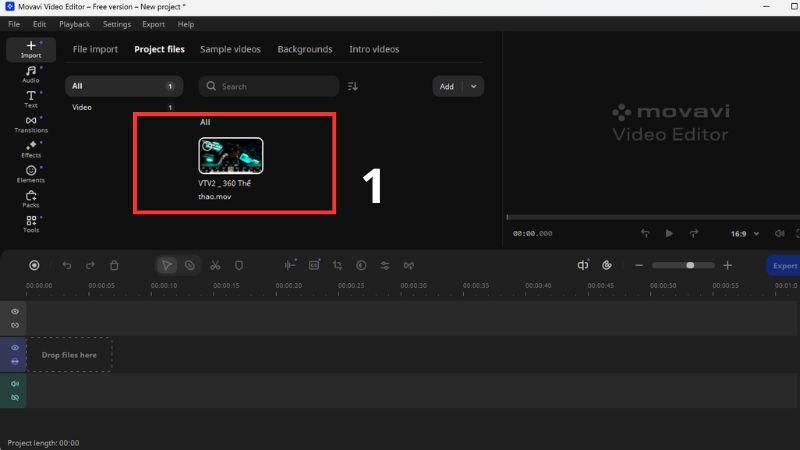Select the scissors split tool
800x450 pixels.
[214, 265]
